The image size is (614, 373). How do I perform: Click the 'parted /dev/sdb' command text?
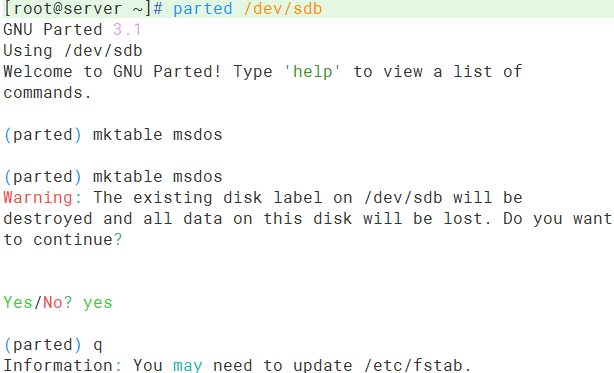click(247, 9)
